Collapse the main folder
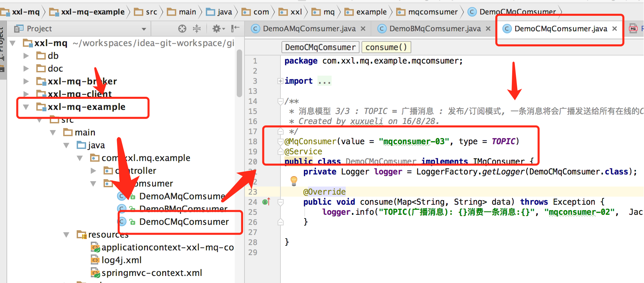The image size is (644, 283). coord(53,132)
